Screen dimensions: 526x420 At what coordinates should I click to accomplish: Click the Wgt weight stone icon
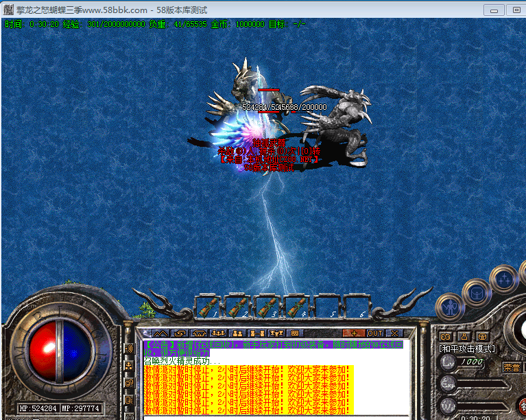pos(448,406)
